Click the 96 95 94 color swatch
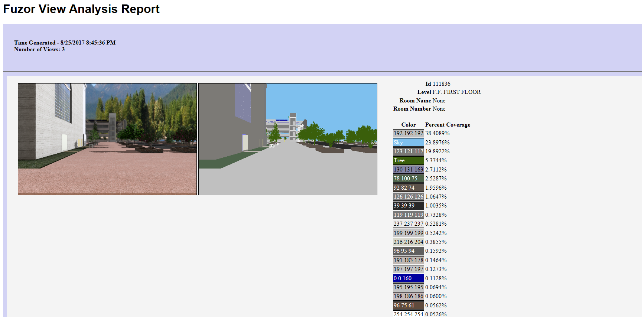Viewport: 644px width, 317px height. 409,251
